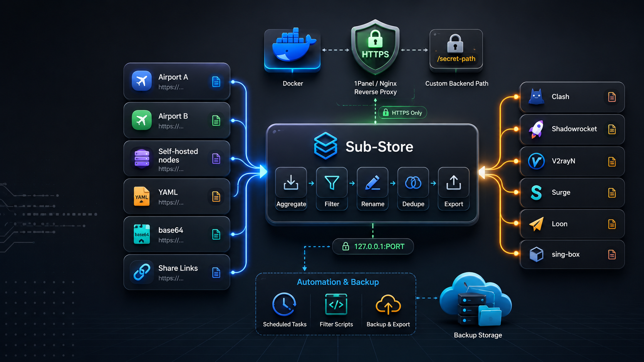Click the Loon paper plane icon
644x362 pixels.
[536, 224]
